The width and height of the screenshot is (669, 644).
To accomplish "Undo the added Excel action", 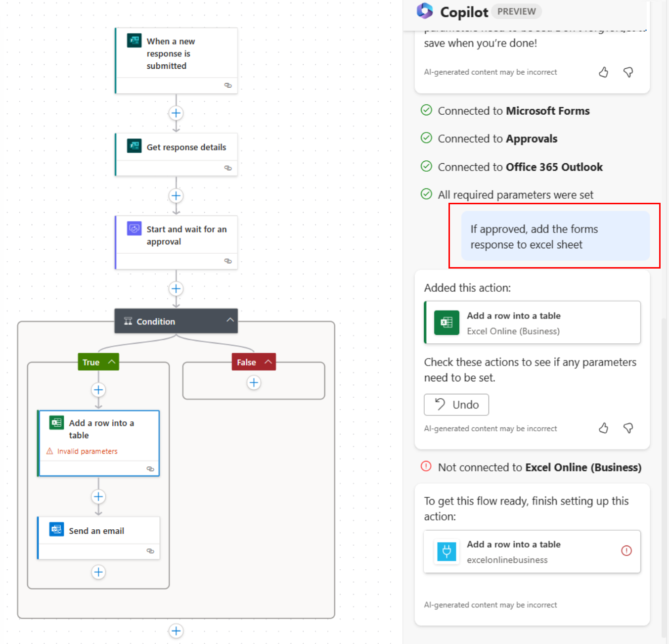I will pyautogui.click(x=456, y=405).
